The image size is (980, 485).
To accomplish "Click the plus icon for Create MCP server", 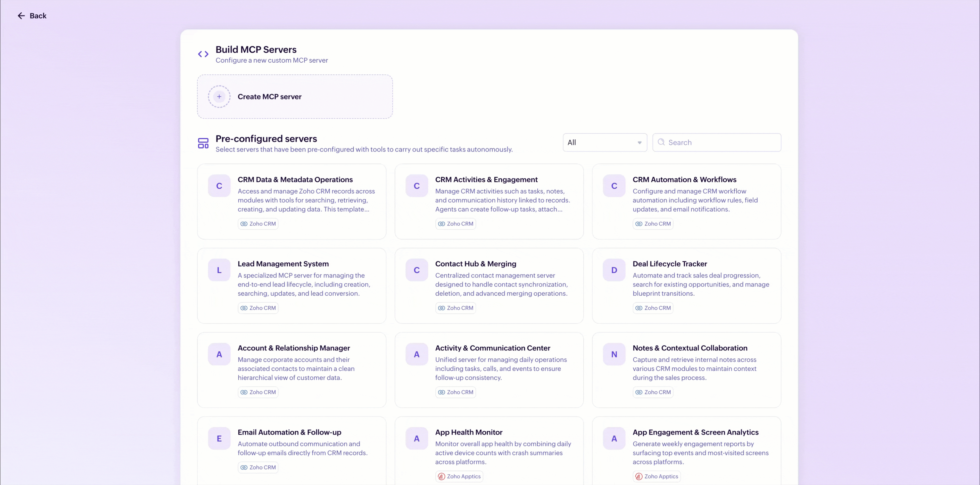I will point(219,97).
